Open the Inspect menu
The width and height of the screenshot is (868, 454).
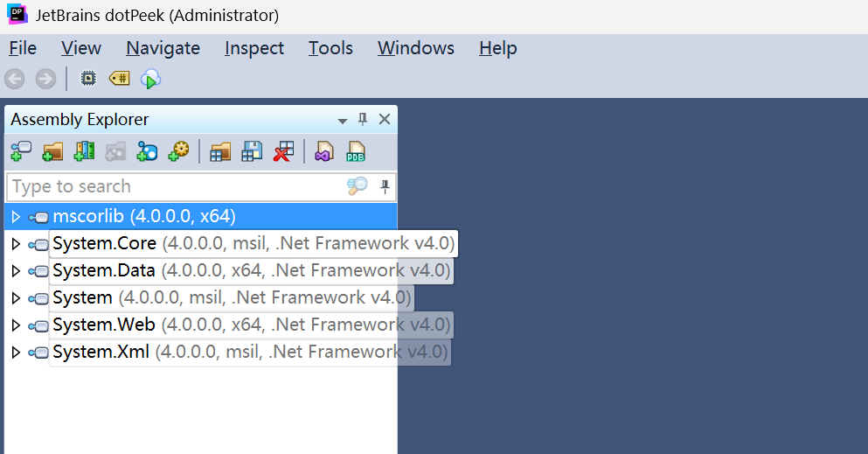(254, 48)
